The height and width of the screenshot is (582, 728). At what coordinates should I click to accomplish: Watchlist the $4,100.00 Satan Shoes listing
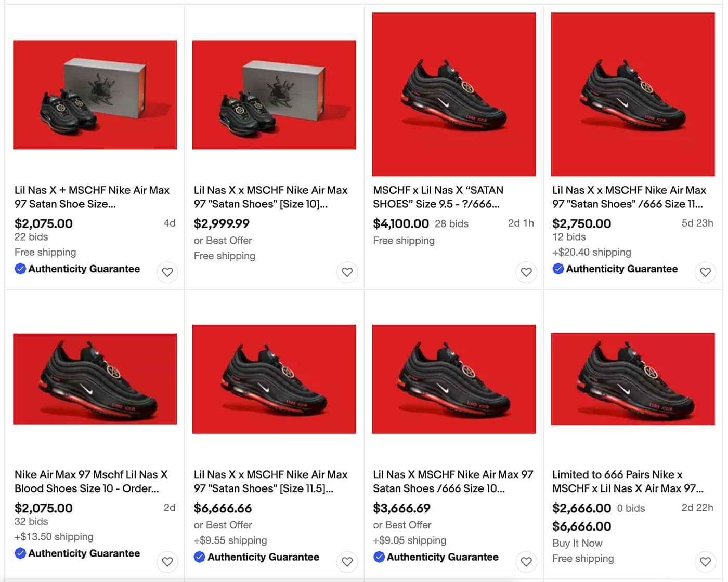526,272
